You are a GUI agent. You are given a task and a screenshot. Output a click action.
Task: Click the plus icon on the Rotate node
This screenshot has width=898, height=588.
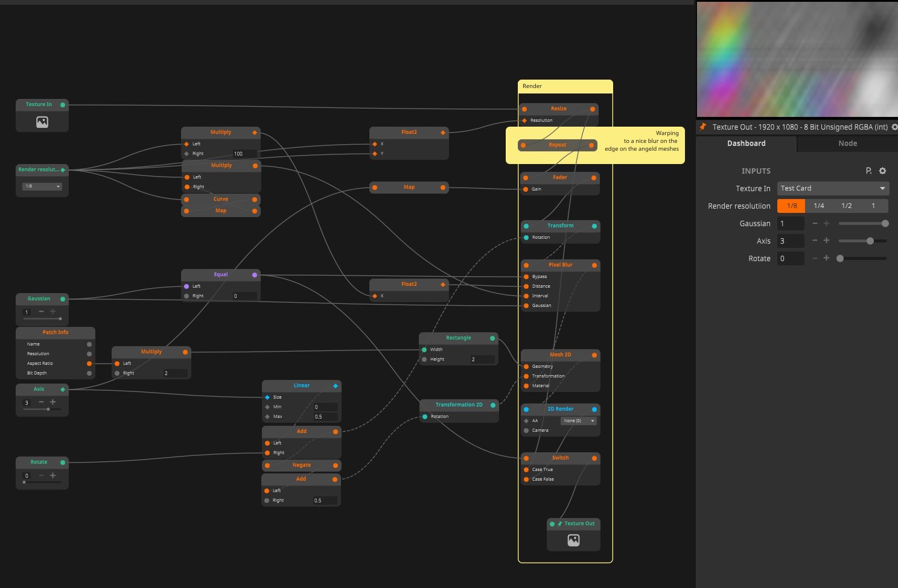point(53,475)
